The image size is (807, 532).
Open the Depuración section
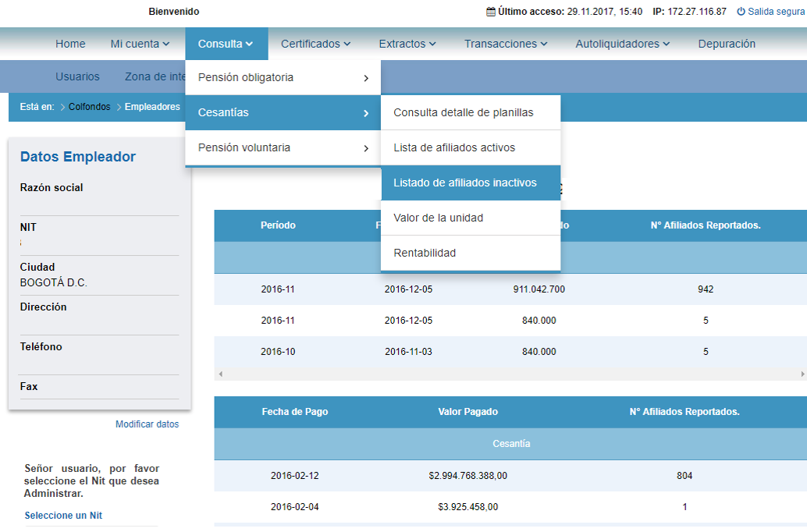tap(727, 44)
